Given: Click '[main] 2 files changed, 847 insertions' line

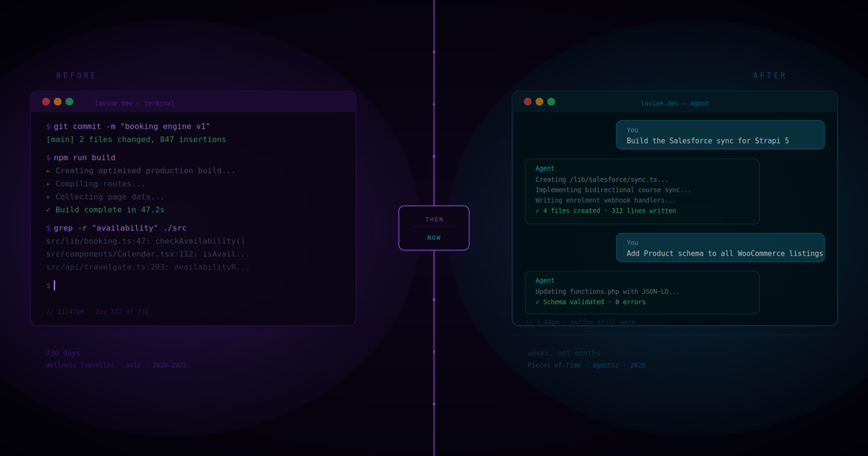Looking at the screenshot, I should 136,140.
